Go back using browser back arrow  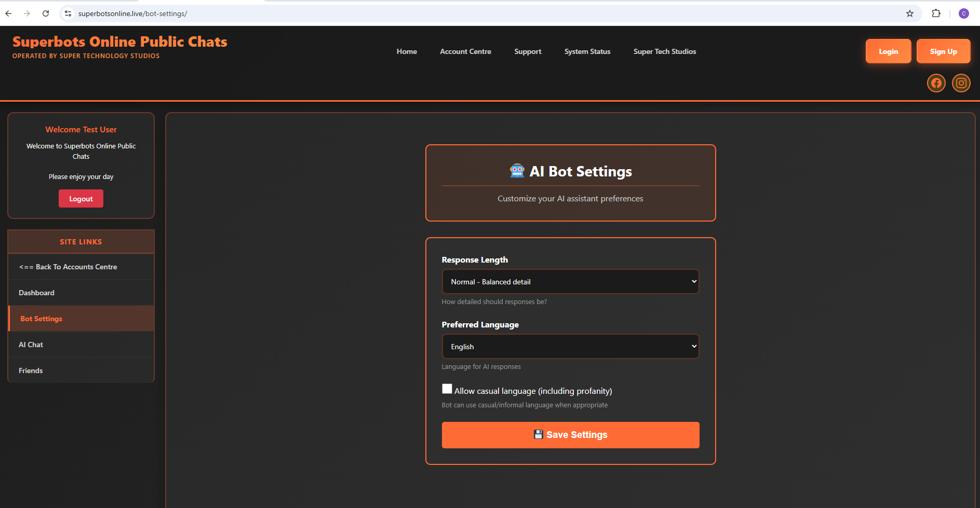coord(9,13)
